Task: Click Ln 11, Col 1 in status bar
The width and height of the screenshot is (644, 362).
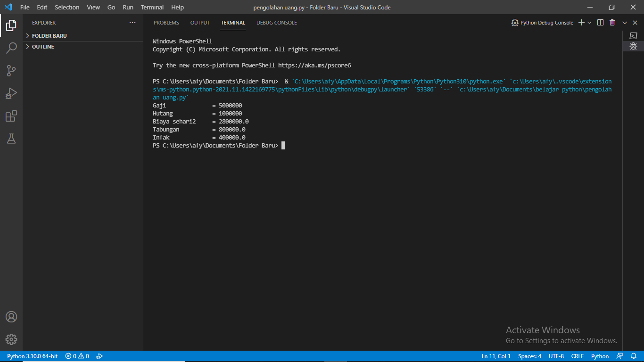Action: [x=496, y=356]
